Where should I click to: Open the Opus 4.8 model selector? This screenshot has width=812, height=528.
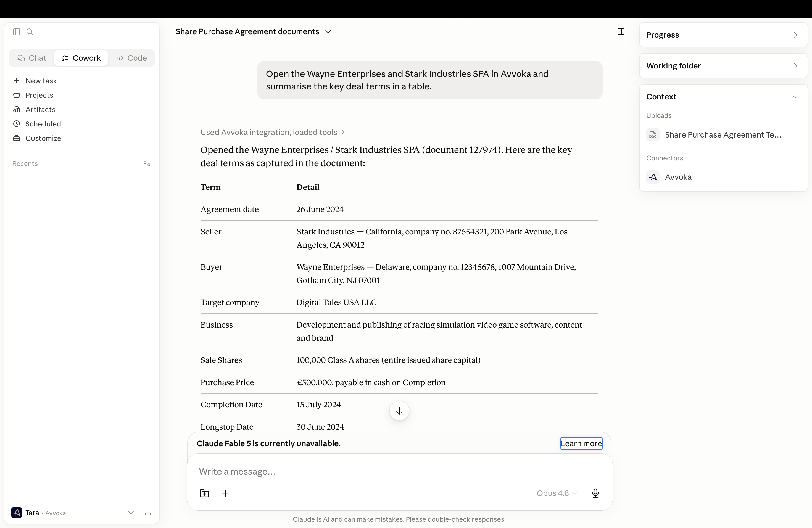pyautogui.click(x=557, y=493)
